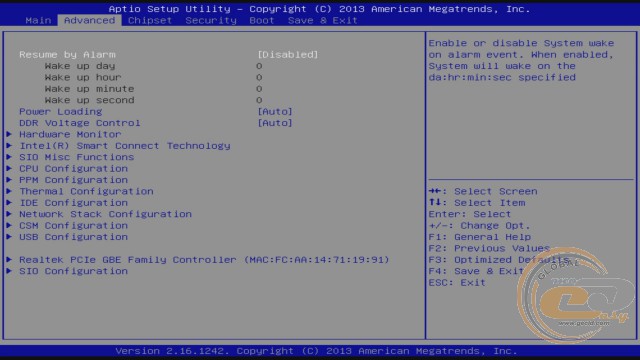Click the Aptio Setup Utility title text
This screenshot has height=360, width=640.
click(319, 9)
